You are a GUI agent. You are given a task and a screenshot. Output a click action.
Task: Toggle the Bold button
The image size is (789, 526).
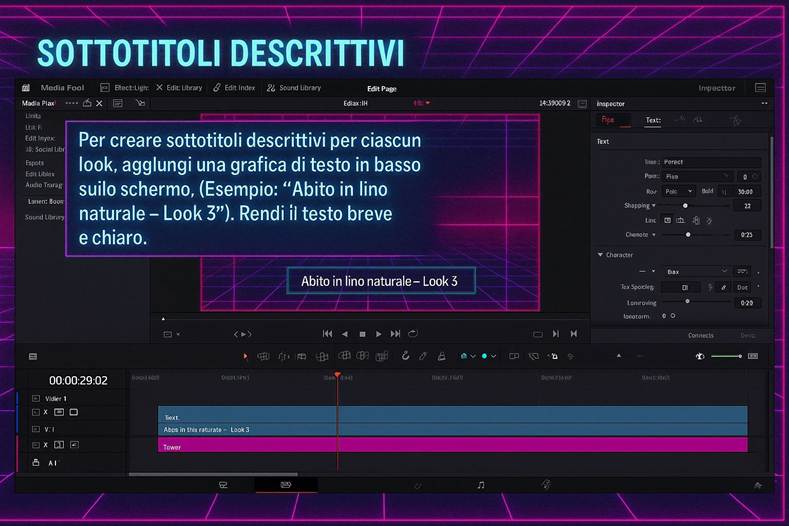[x=707, y=191]
